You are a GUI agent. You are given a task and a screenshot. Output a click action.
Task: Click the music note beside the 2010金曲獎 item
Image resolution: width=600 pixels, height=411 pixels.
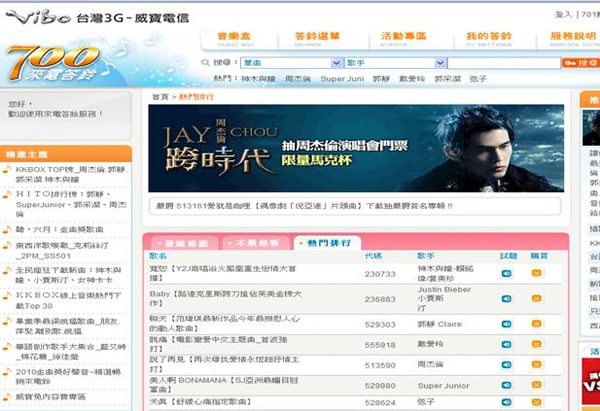[7, 372]
